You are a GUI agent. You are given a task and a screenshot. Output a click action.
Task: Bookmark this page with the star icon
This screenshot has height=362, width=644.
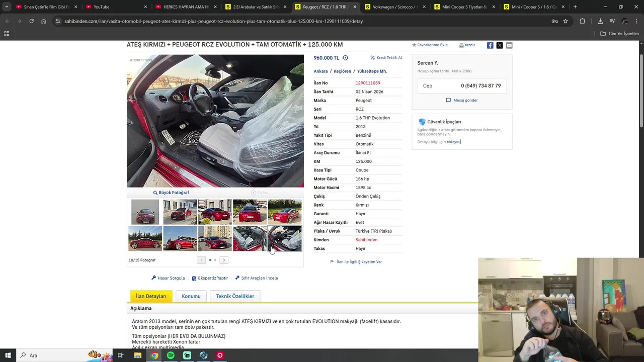click(x=566, y=21)
